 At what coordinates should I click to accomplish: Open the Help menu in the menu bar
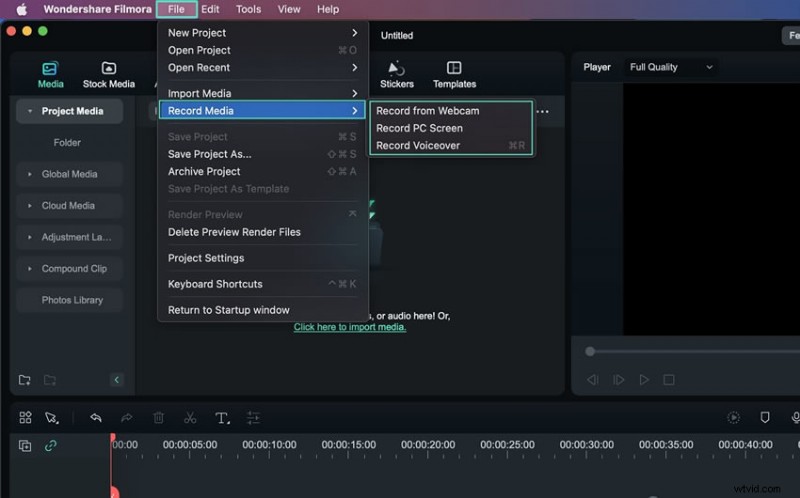tap(328, 9)
